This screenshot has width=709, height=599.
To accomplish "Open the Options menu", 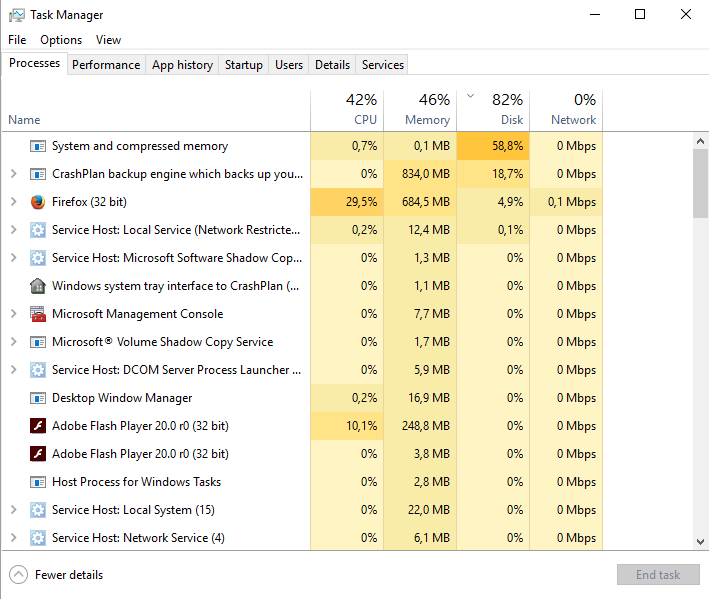I will click(61, 40).
